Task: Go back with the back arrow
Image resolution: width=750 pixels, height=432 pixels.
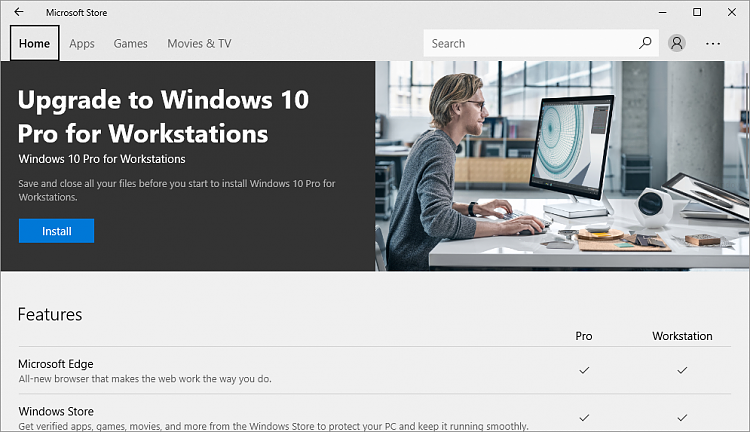Action: [19, 12]
